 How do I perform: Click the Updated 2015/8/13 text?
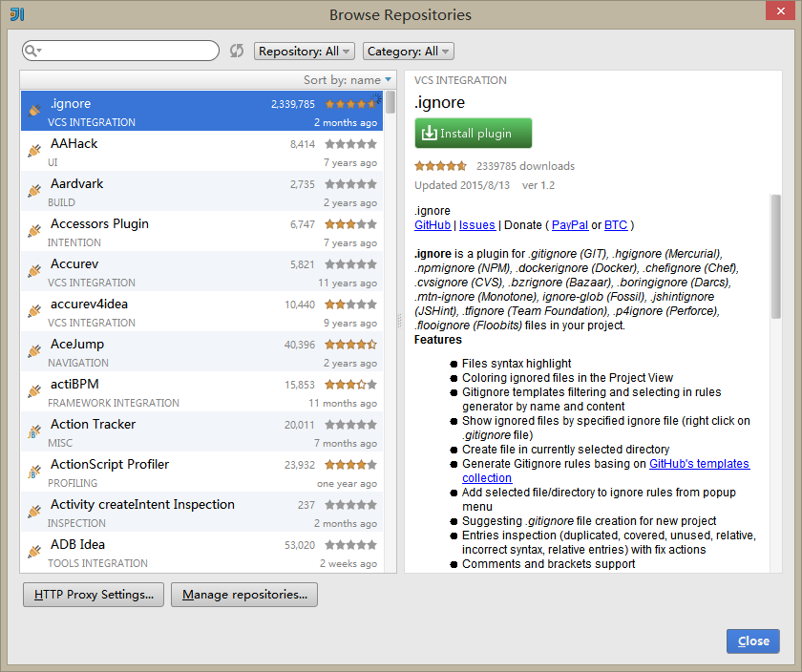tap(462, 185)
